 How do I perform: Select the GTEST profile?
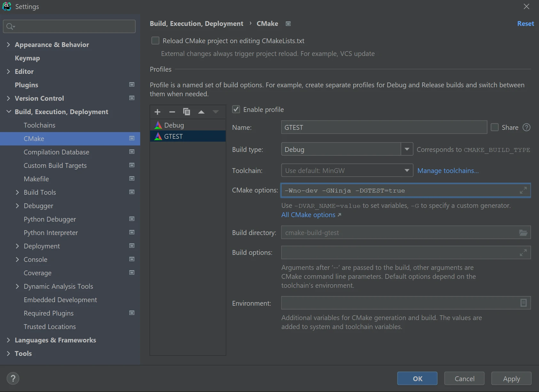(188, 136)
